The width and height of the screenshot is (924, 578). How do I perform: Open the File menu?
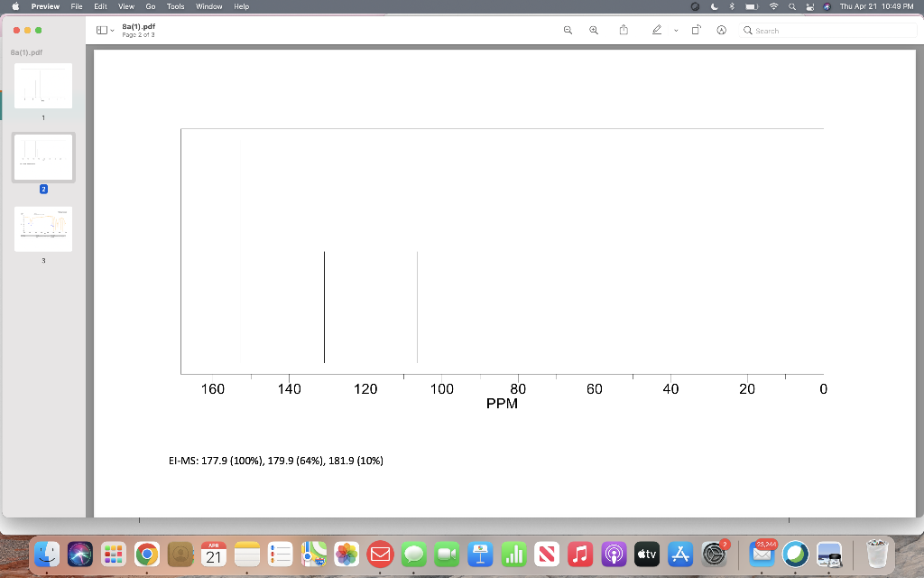pos(77,6)
